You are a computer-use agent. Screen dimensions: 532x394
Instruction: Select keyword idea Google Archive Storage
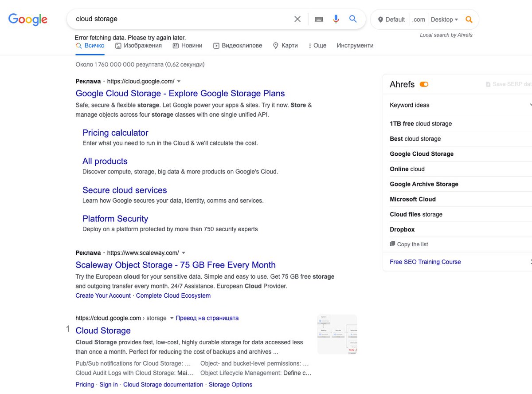[x=424, y=184]
